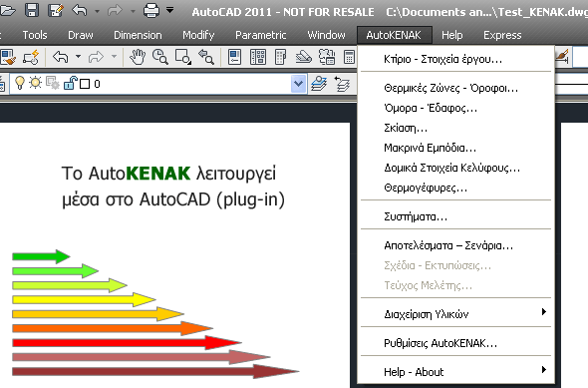588x388 pixels.
Task: Click the green energy class arrow
Action: (41, 256)
